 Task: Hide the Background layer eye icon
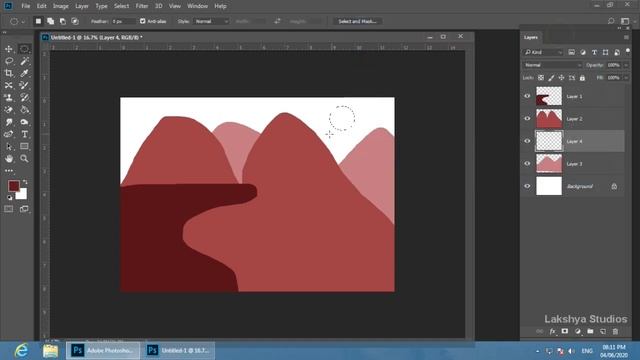(x=527, y=186)
